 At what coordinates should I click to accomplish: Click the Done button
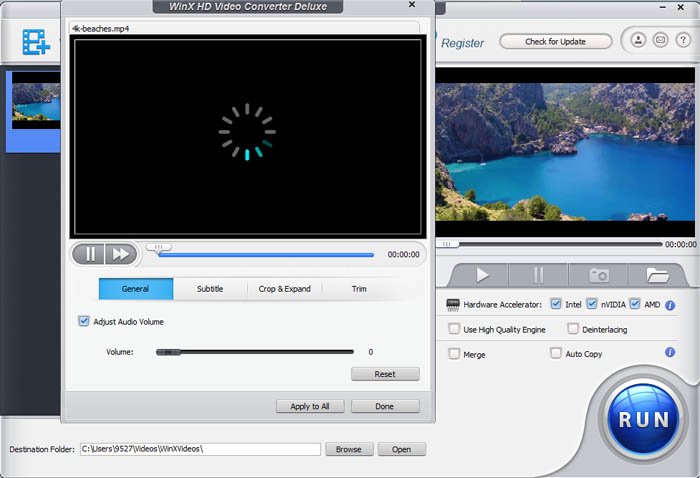coord(385,406)
